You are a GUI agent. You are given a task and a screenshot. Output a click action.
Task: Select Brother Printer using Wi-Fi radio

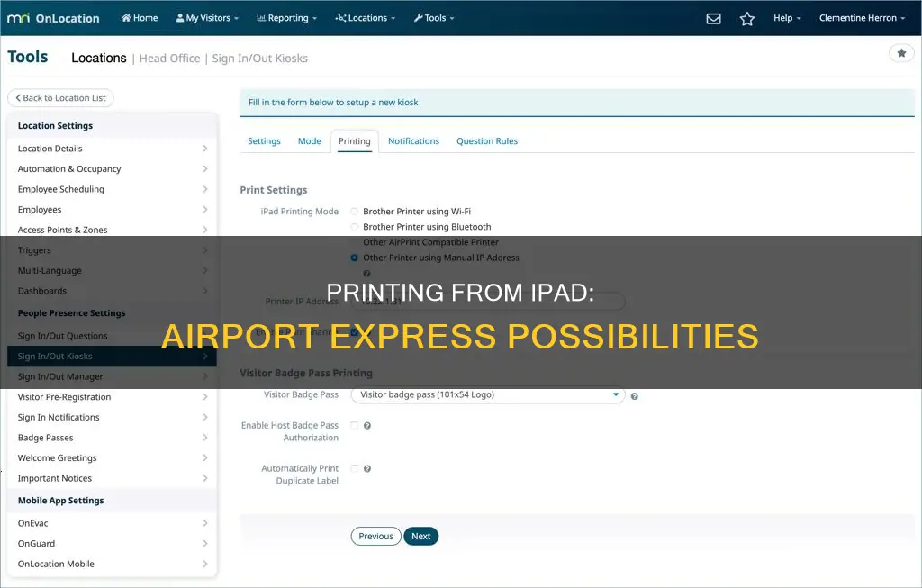[354, 212]
